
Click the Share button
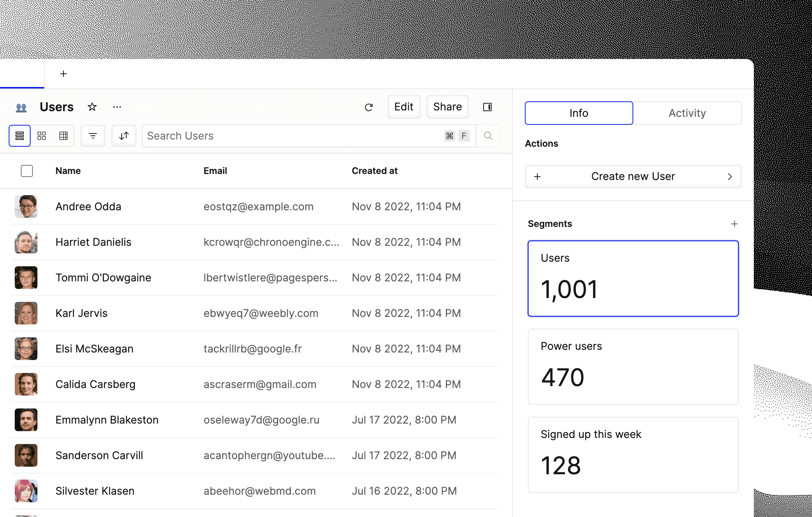click(447, 107)
